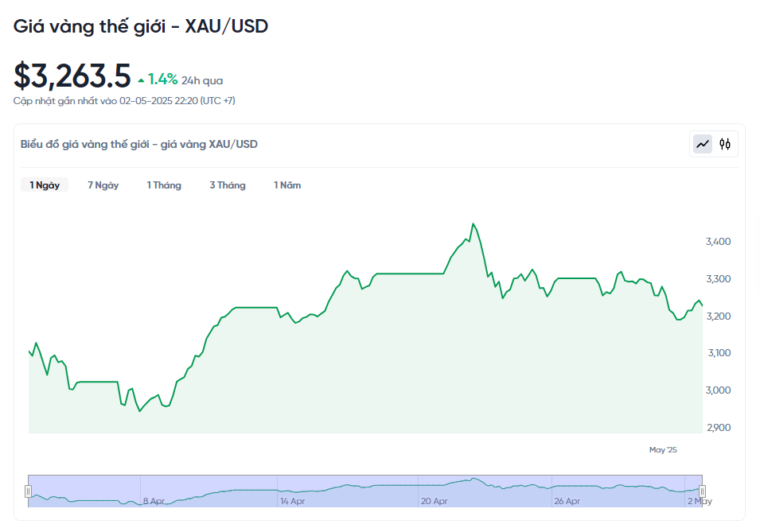The width and height of the screenshot is (760, 532).
Task: Click the 2,900 y-axis label
Action: pyautogui.click(x=719, y=427)
